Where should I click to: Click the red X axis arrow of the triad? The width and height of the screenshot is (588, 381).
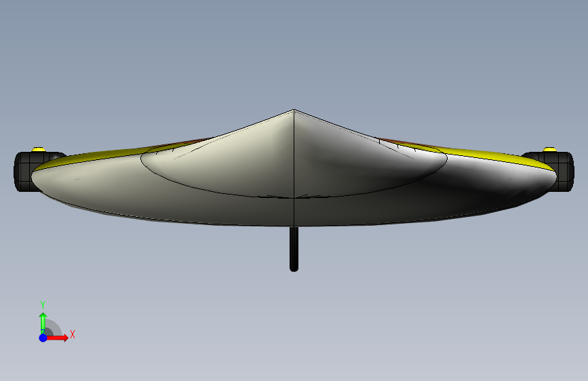pos(57,338)
